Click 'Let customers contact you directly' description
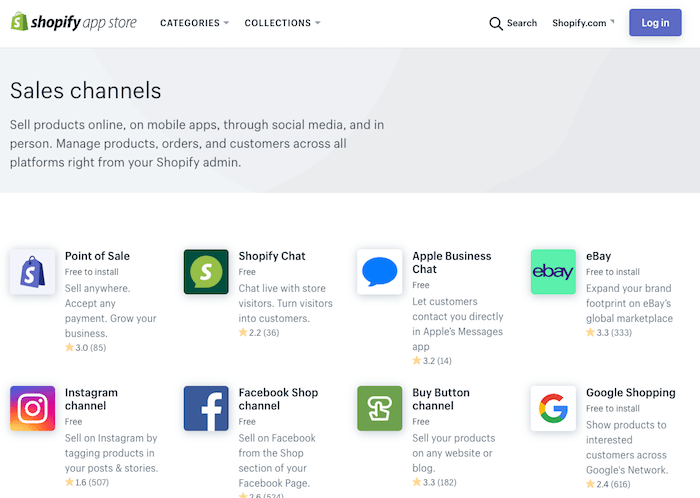Screen dimensions: 700x498 tap(458, 324)
